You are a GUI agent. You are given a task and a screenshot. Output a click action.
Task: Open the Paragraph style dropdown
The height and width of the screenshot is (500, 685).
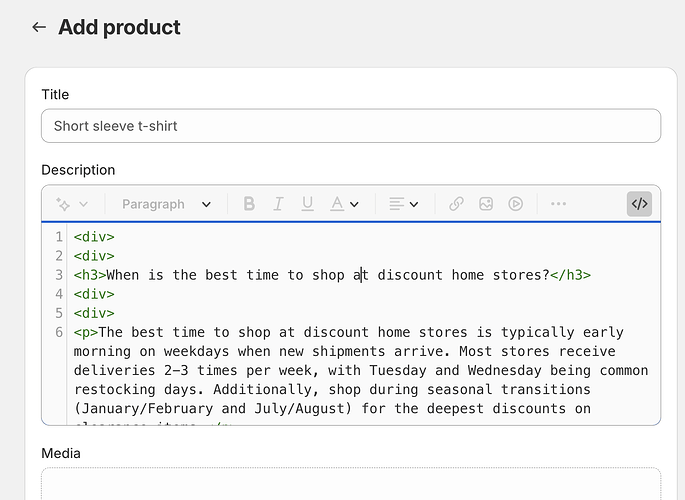(166, 204)
